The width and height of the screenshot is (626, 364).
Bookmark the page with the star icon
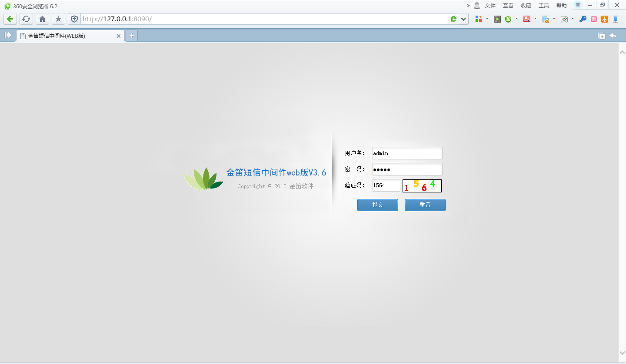pos(58,19)
